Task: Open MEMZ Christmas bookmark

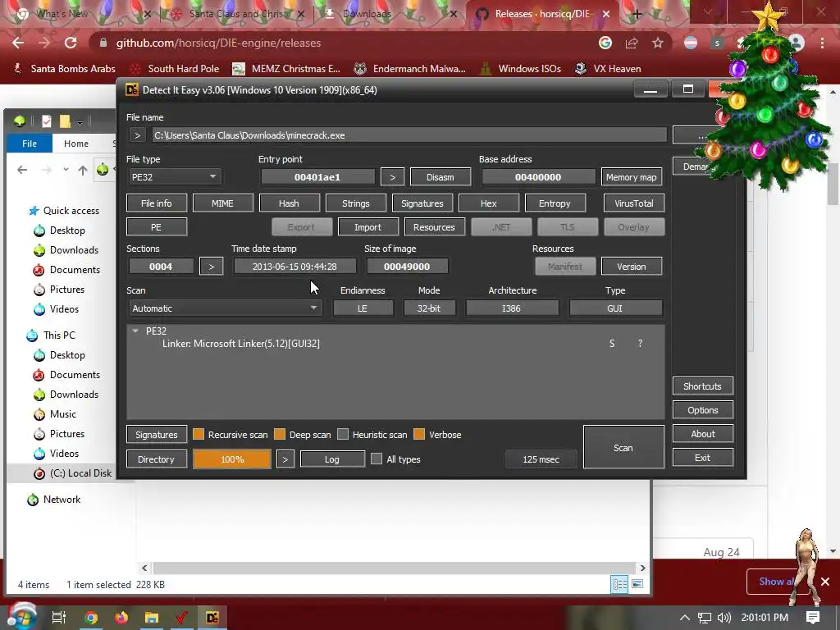Action: pyautogui.click(x=286, y=69)
